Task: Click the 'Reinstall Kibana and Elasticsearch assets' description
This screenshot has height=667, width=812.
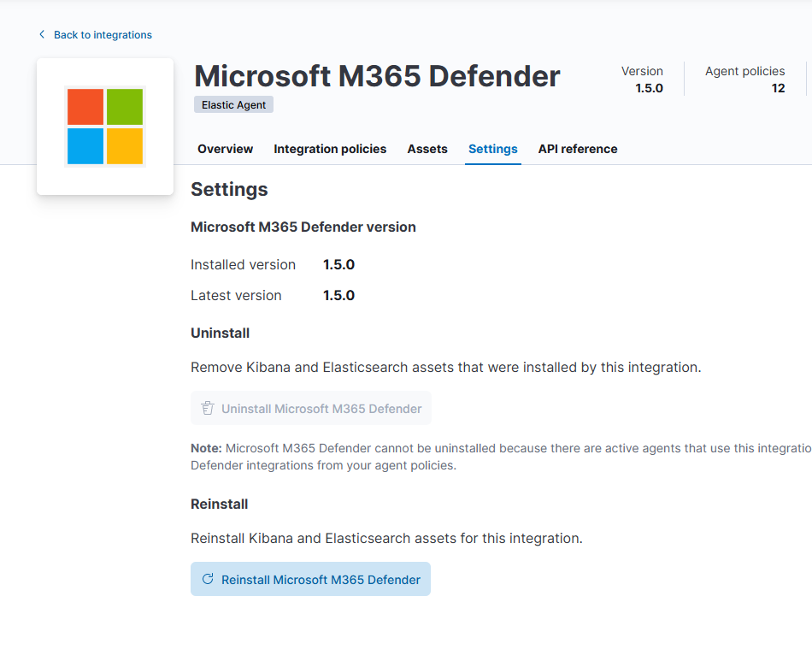Action: (386, 539)
